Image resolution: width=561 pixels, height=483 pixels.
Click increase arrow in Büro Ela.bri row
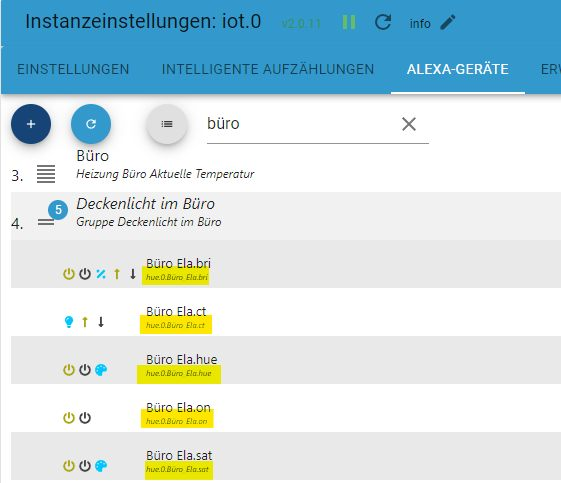click(x=117, y=274)
